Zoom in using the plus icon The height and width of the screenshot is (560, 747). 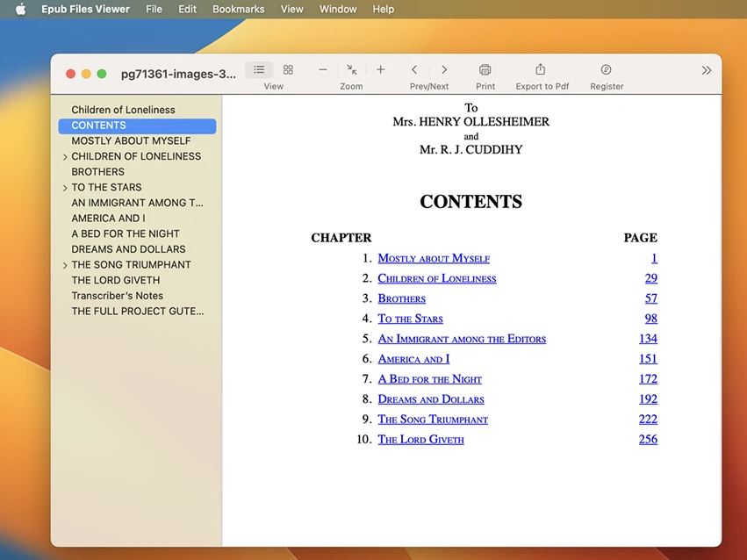click(x=380, y=68)
